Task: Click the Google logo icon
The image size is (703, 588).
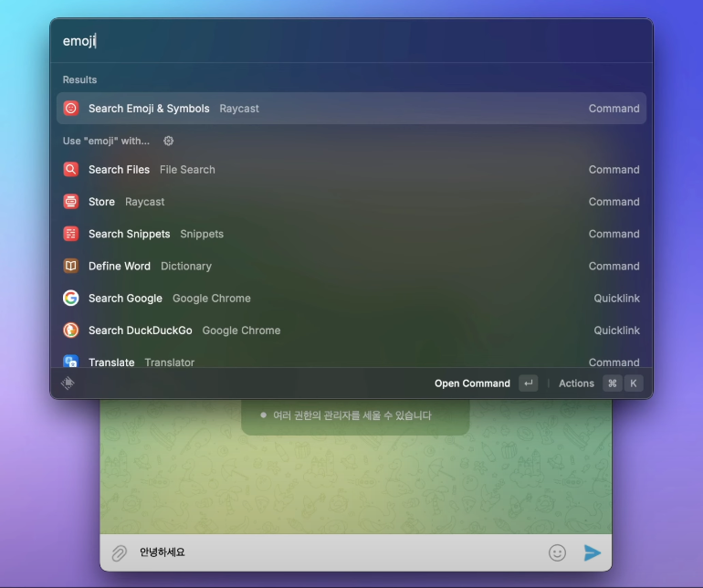Action: point(71,299)
